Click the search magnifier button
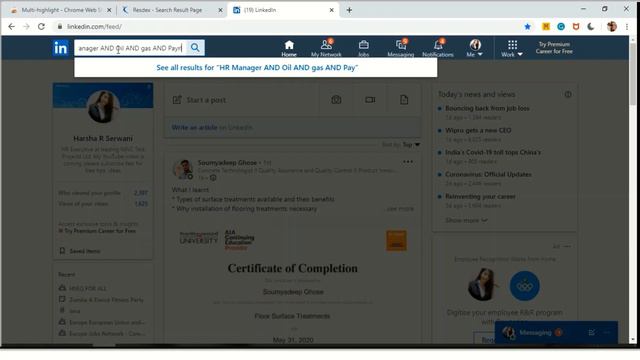Viewport: 640px width, 360px height. click(195, 48)
